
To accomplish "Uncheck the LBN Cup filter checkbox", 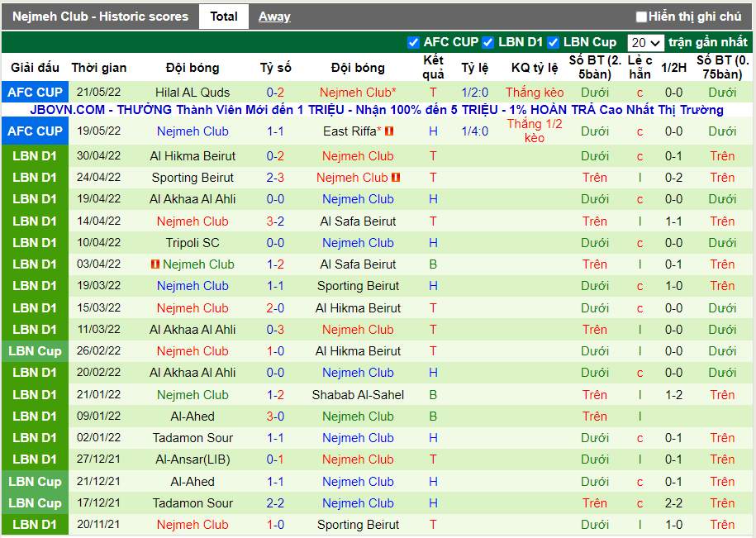I will pos(553,42).
